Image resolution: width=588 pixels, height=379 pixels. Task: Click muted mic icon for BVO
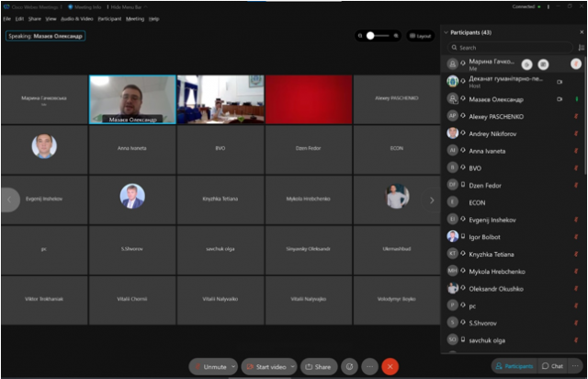(x=576, y=168)
